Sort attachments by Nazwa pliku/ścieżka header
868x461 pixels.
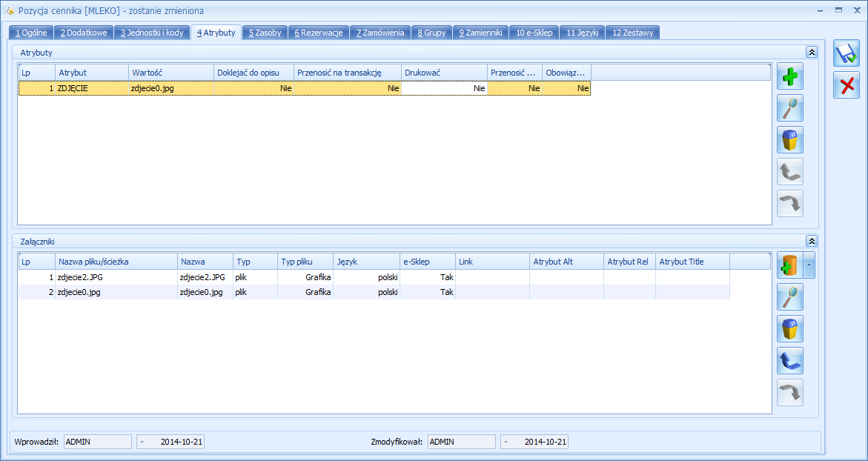pos(116,261)
